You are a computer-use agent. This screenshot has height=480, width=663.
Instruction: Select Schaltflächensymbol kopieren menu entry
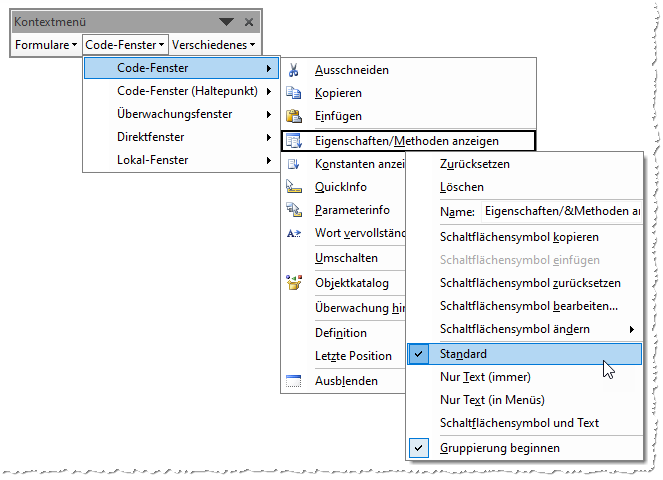coord(519,237)
